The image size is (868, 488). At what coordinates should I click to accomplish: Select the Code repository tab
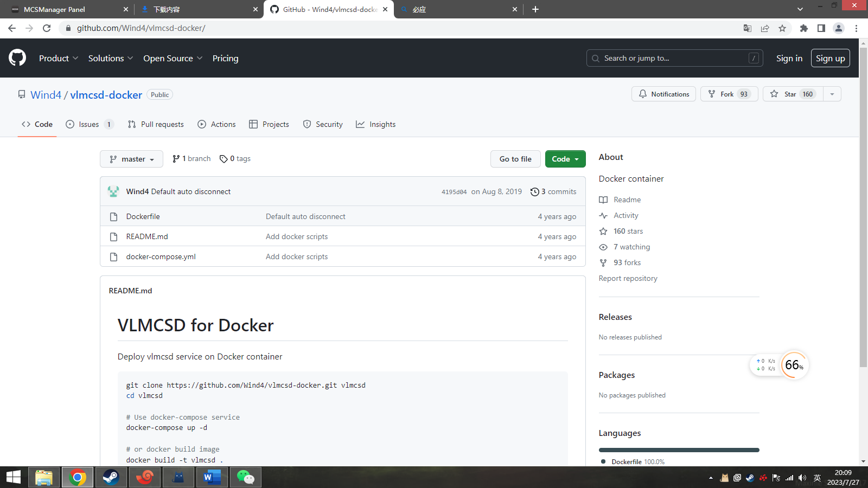(37, 124)
